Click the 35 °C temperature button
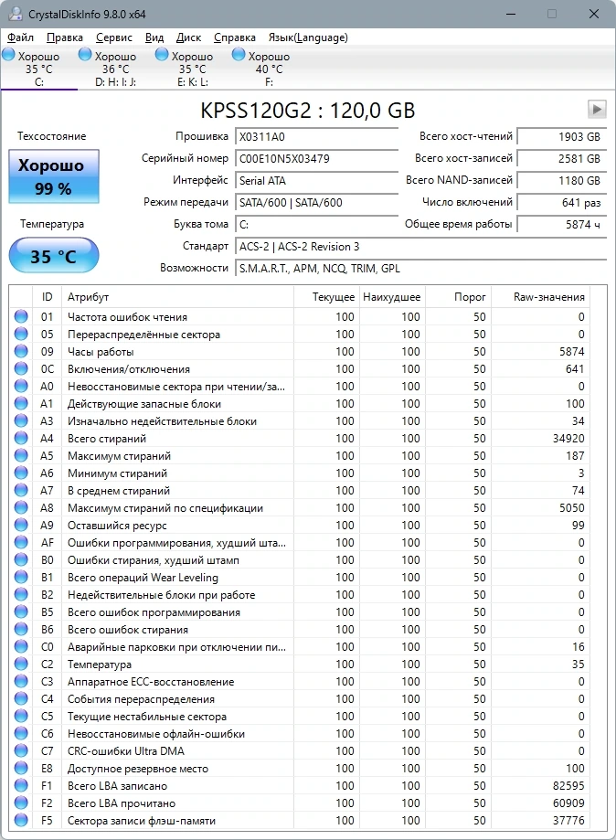Screen dimensions: 616x840 coord(54,256)
